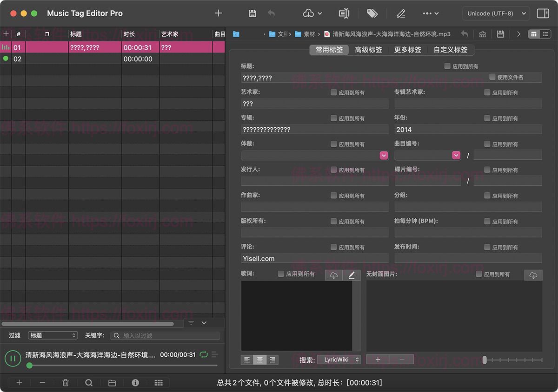Check 应用到所有 beside 年份 field
Image resolution: width=558 pixels, height=392 pixels.
487,118
